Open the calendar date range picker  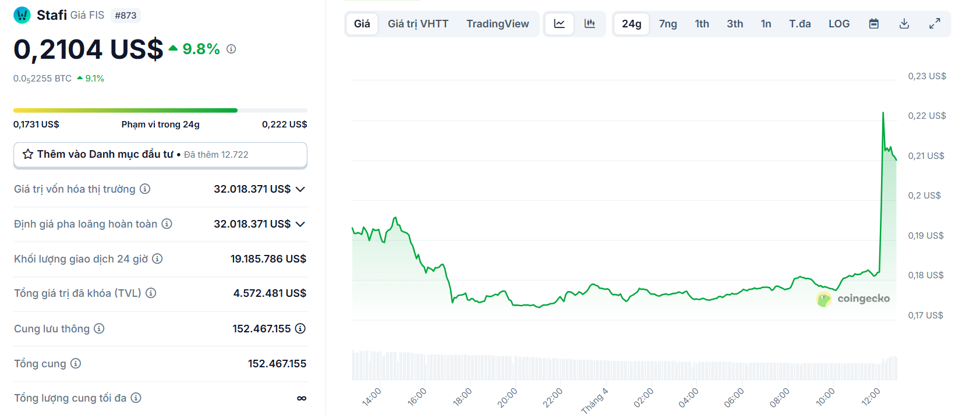pyautogui.click(x=873, y=24)
